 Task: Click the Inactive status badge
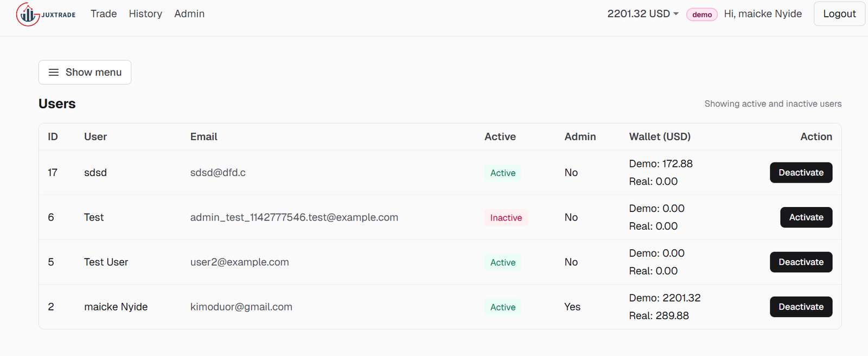506,218
